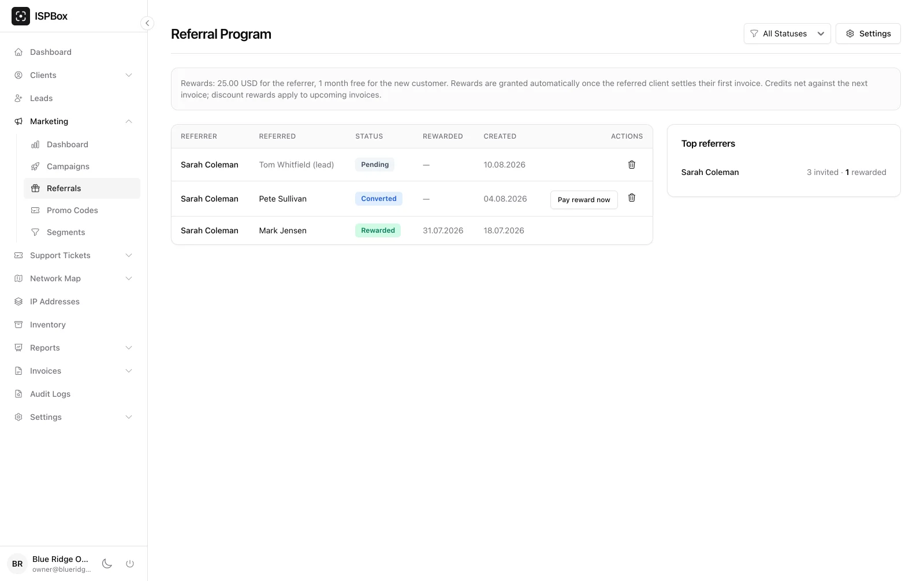The image size is (924, 581).
Task: Open the Segments page
Action: pyautogui.click(x=82, y=232)
